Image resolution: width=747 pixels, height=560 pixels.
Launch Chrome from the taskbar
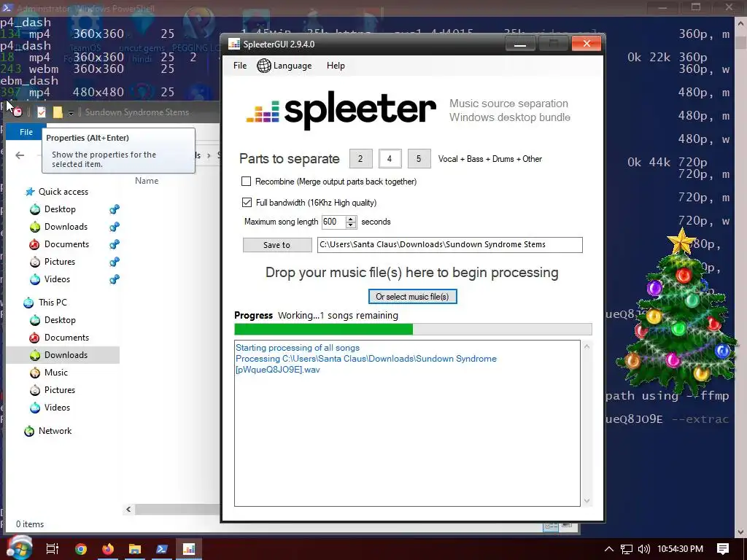[x=81, y=549]
